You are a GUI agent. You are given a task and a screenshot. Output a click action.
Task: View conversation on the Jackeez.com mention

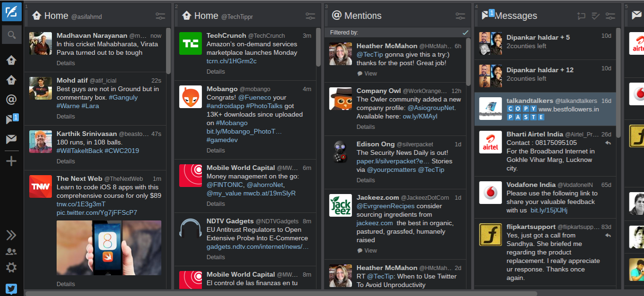367,250
